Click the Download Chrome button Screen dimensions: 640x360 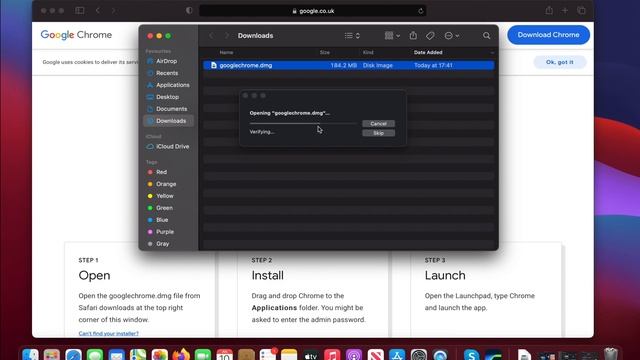tap(548, 35)
